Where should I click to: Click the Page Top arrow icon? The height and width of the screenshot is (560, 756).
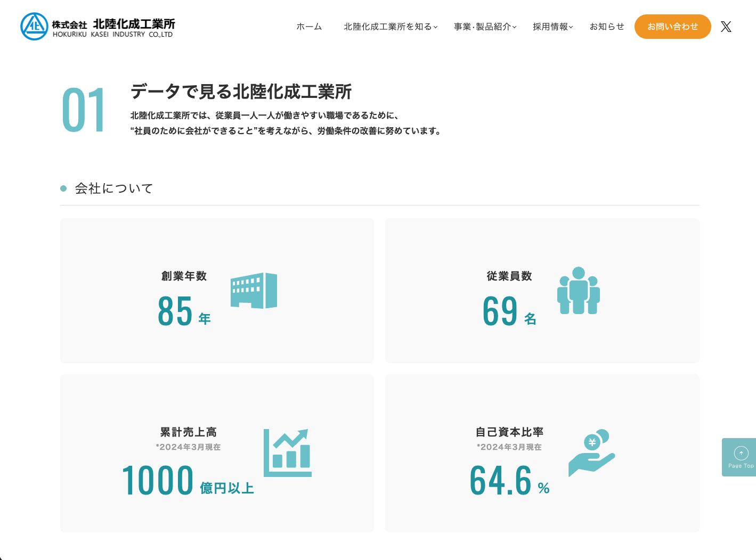pyautogui.click(x=741, y=452)
